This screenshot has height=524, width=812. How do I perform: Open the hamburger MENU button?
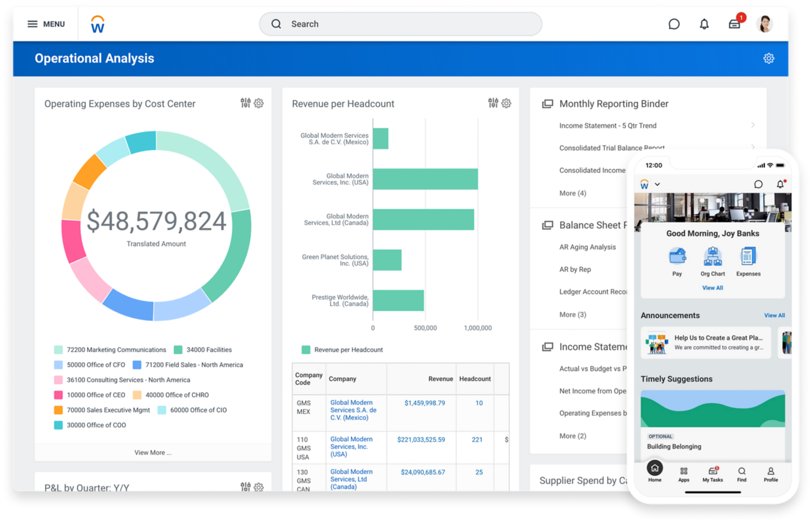pos(46,24)
